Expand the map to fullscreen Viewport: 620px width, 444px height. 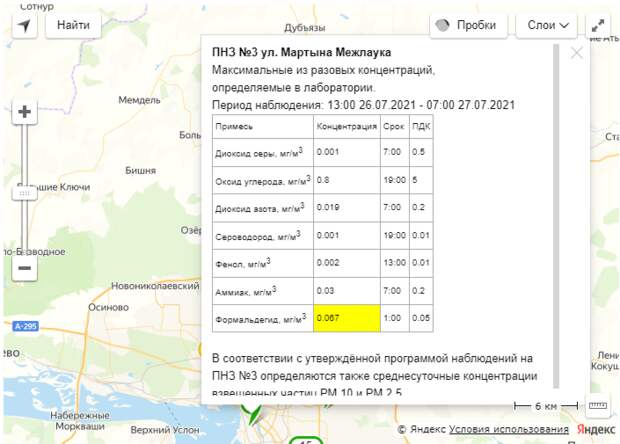coord(598,25)
